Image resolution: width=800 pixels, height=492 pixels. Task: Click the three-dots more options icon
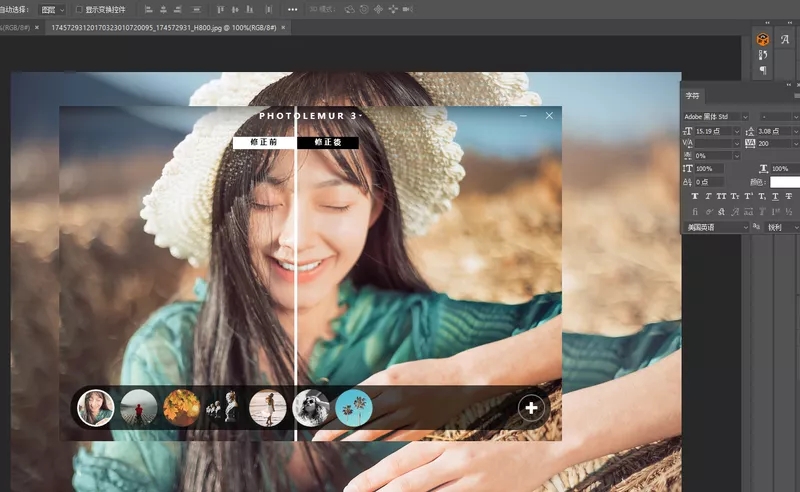pyautogui.click(x=292, y=9)
